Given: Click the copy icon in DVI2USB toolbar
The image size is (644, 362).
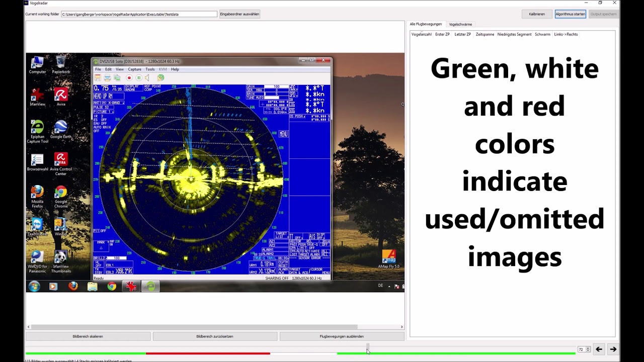Looking at the screenshot, I should click(x=117, y=78).
